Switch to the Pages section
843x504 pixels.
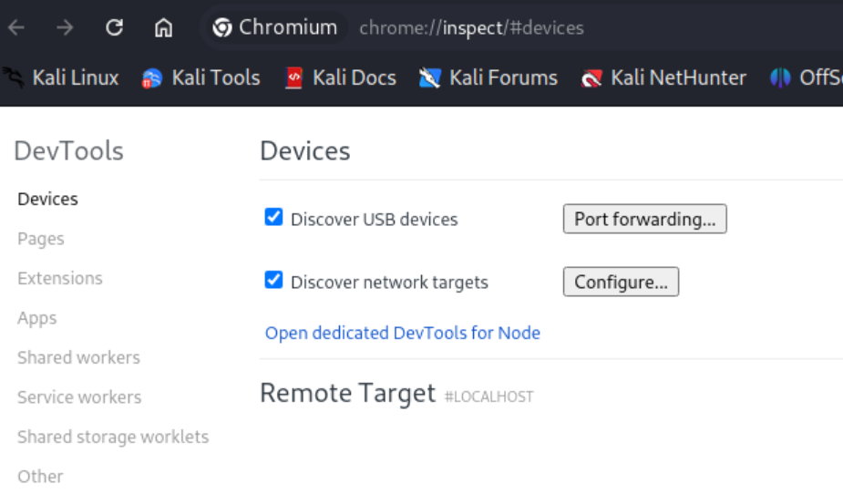[x=41, y=239]
